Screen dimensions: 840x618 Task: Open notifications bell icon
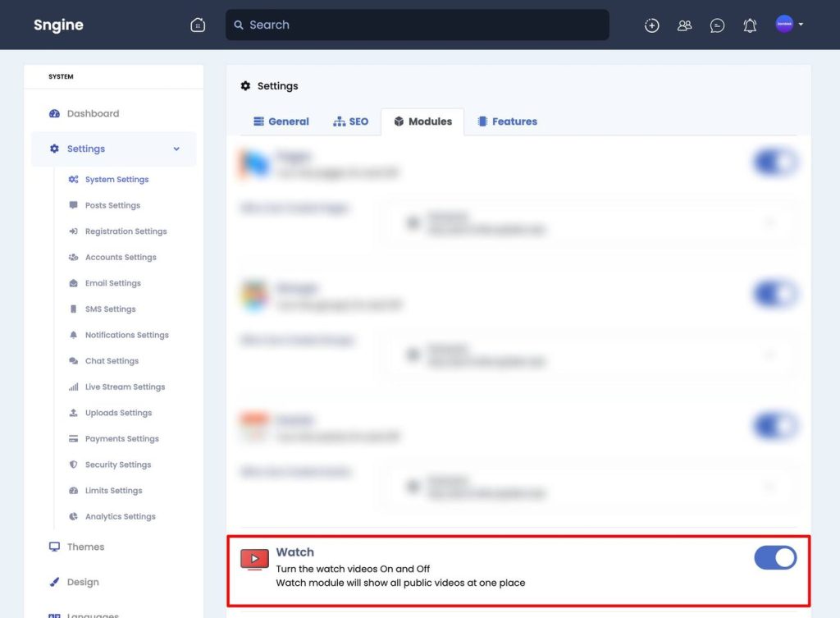pyautogui.click(x=750, y=25)
